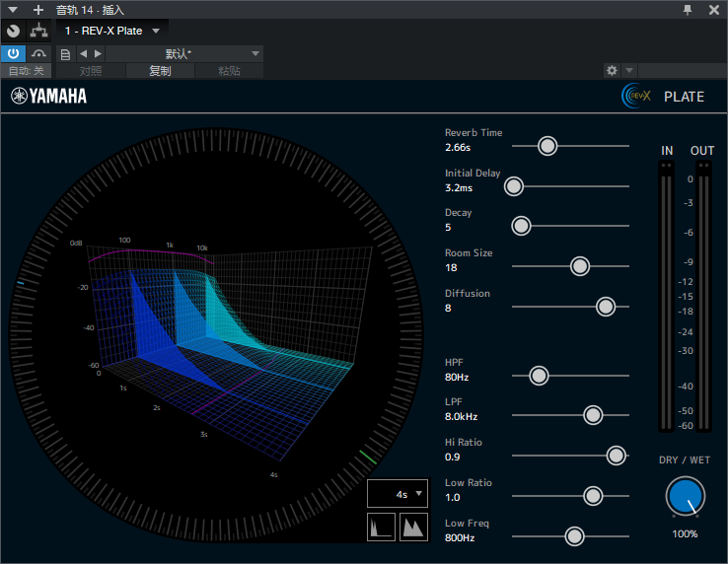Click the Diffusion value 8
This screenshot has width=728, height=564.
click(448, 309)
